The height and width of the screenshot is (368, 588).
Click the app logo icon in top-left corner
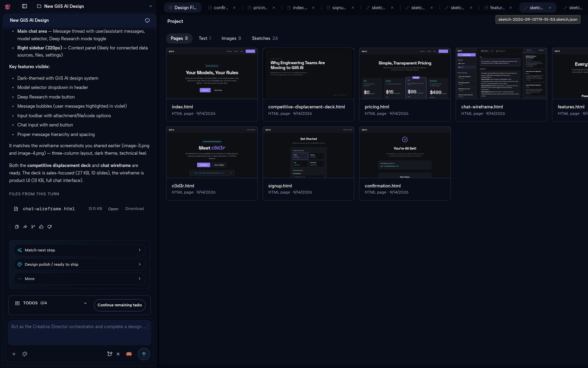point(7,6)
